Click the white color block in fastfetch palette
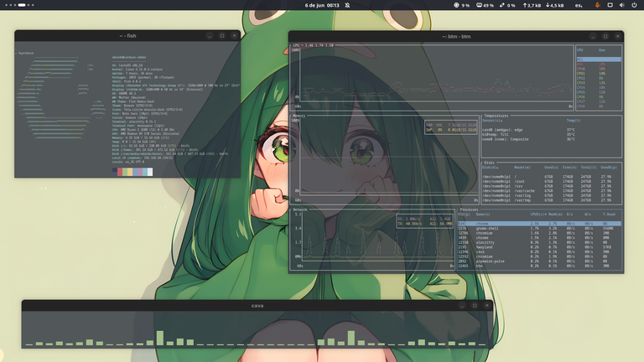644x362 pixels. [150, 172]
